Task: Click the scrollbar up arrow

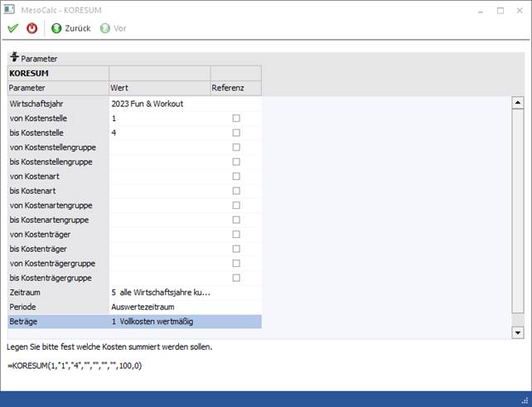Action: pos(518,104)
